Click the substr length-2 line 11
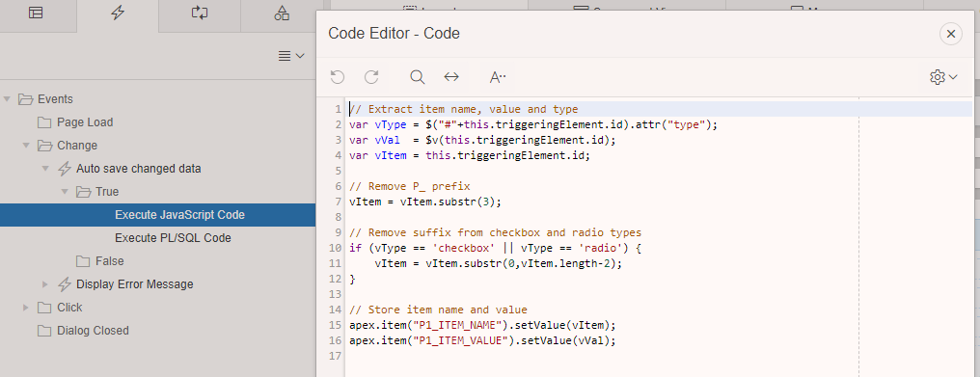Viewport: 980px width, 377px height. coord(499,263)
